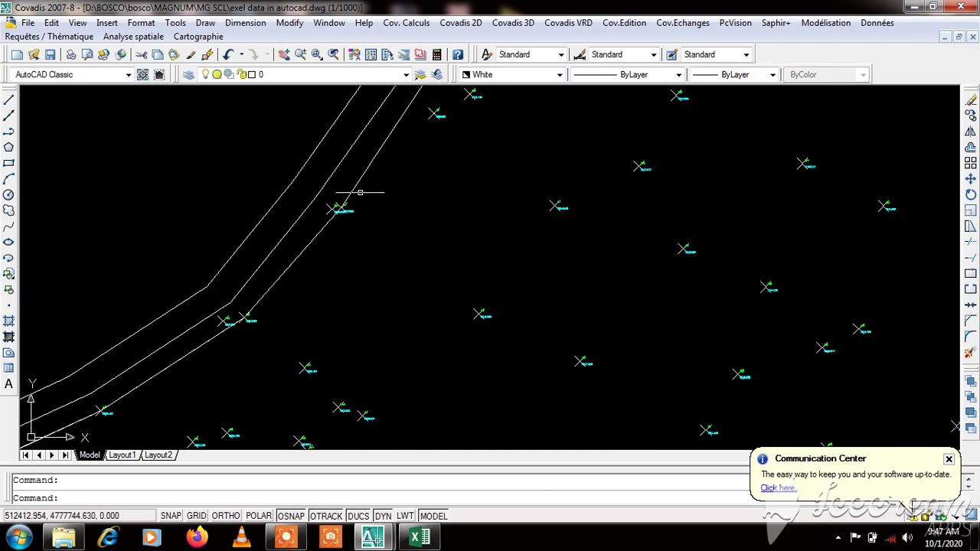The width and height of the screenshot is (980, 551).
Task: Toggle SNAP mode in status bar
Action: pyautogui.click(x=171, y=516)
